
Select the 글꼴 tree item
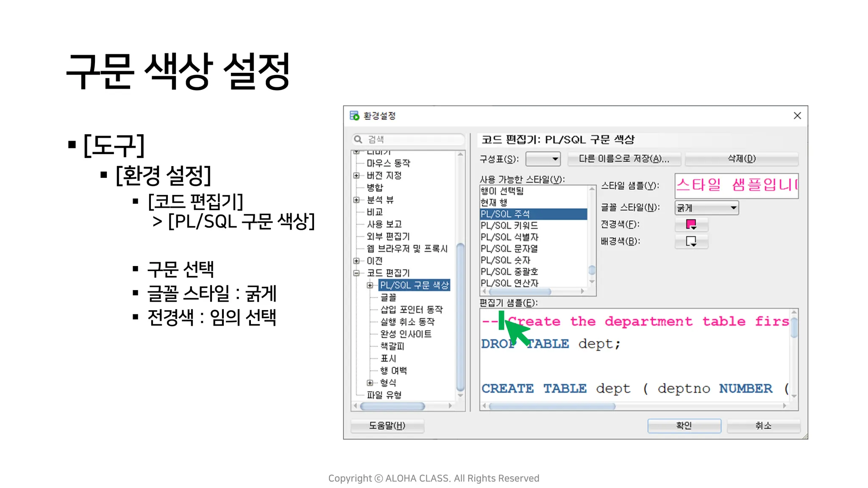pyautogui.click(x=388, y=297)
